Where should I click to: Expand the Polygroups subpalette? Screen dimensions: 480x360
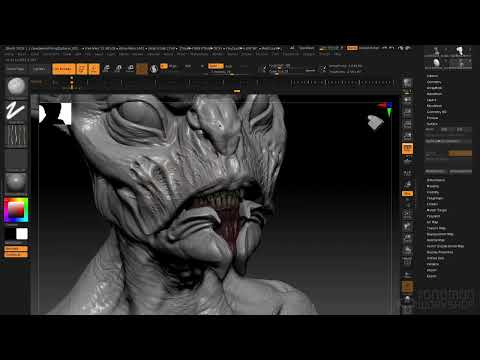click(x=435, y=198)
